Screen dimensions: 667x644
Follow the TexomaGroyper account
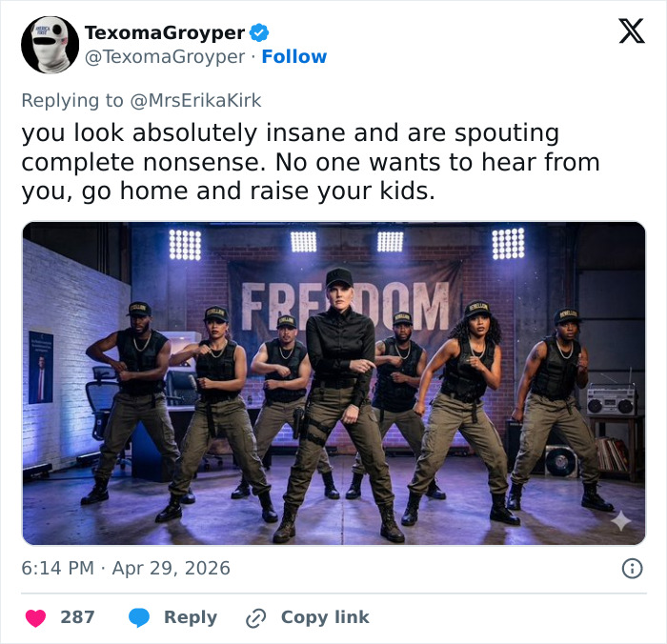293,57
